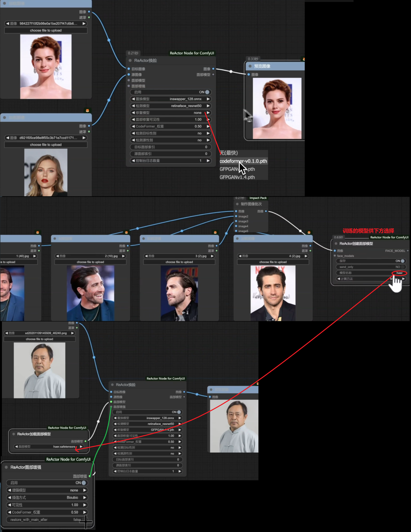The width and height of the screenshot is (411, 532).
Task: Toggle 保存 ON switch in 创建面部模型 node
Action: pos(403,261)
